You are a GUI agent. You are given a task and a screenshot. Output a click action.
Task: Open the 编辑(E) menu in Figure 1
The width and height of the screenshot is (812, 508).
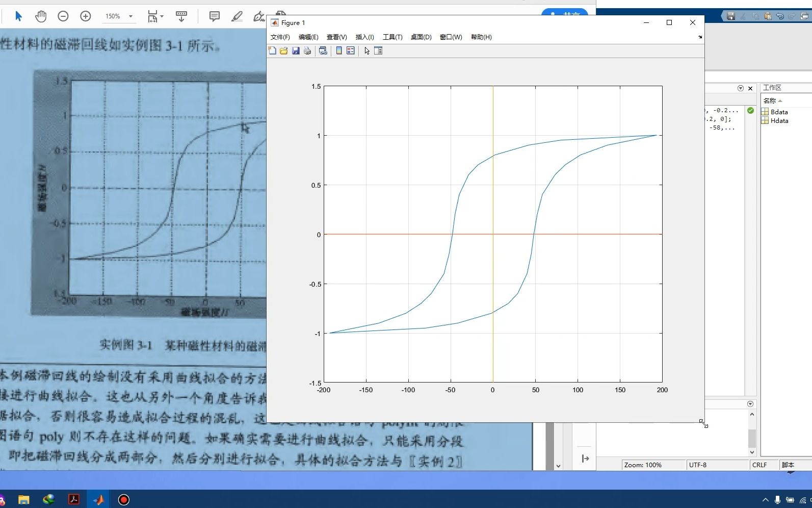pyautogui.click(x=308, y=37)
